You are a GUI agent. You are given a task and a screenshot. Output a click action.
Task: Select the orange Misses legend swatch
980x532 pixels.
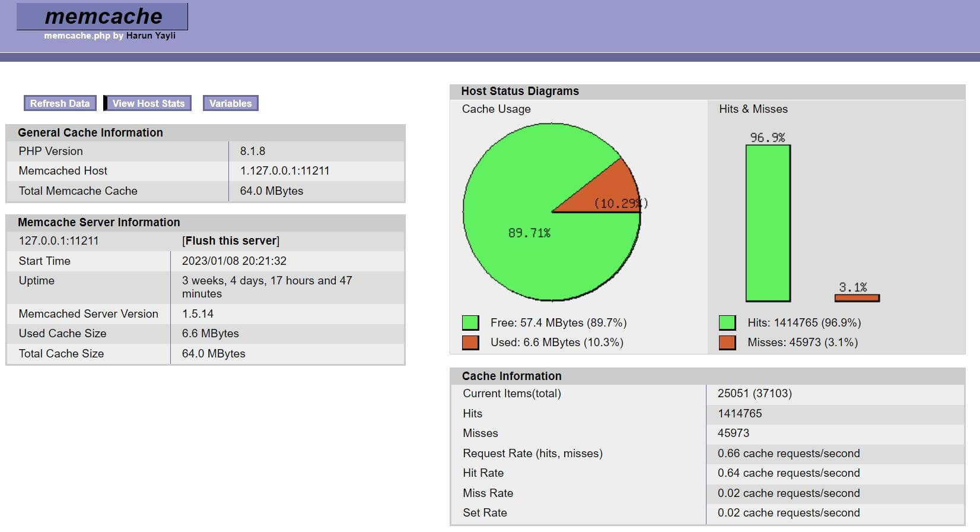[x=727, y=342]
